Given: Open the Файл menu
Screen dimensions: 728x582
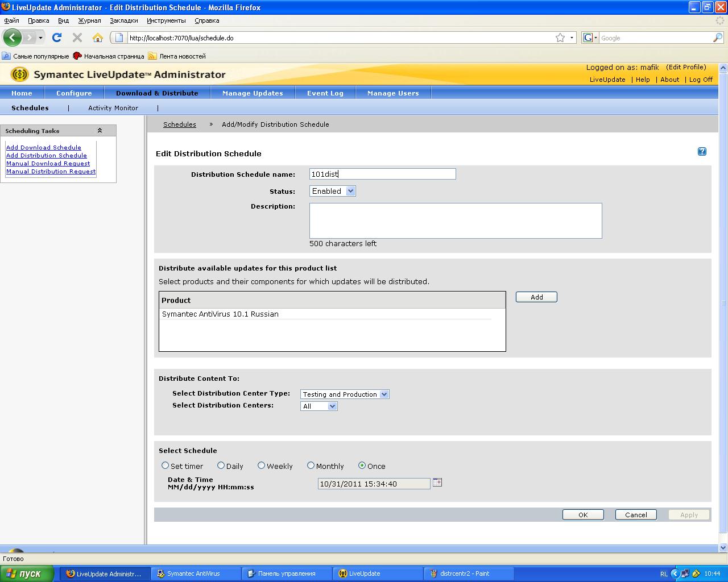Looking at the screenshot, I should click(11, 20).
